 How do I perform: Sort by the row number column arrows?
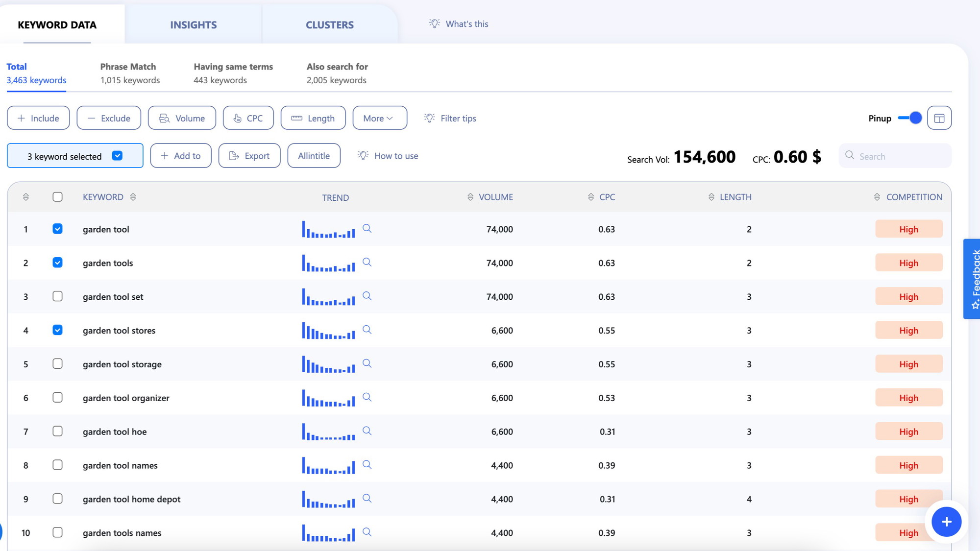click(26, 197)
